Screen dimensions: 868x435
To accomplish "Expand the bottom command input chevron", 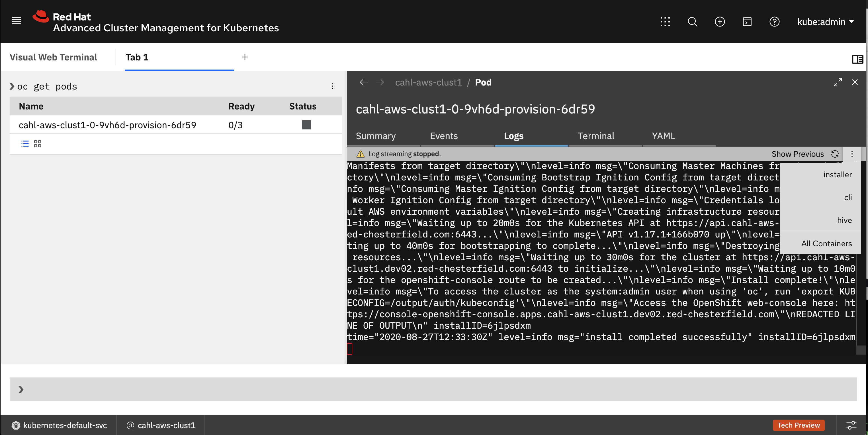I will pyautogui.click(x=21, y=389).
